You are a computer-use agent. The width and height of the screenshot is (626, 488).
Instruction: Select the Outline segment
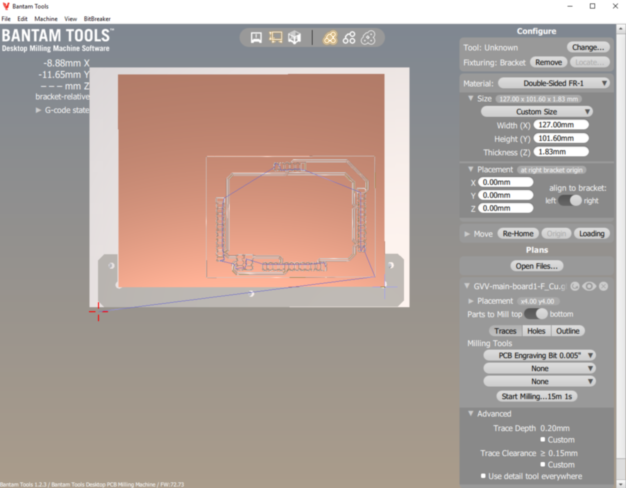568,331
